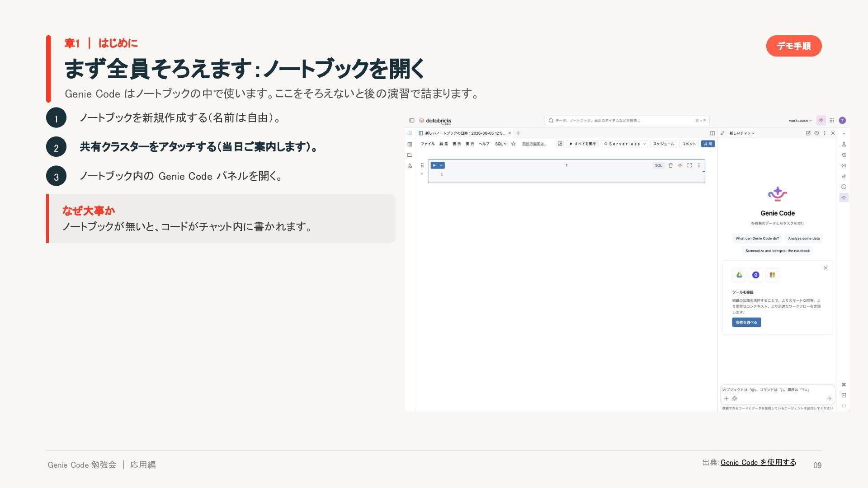Add a new tab with the plus button
Screen dimensions: 868x488
click(518, 133)
